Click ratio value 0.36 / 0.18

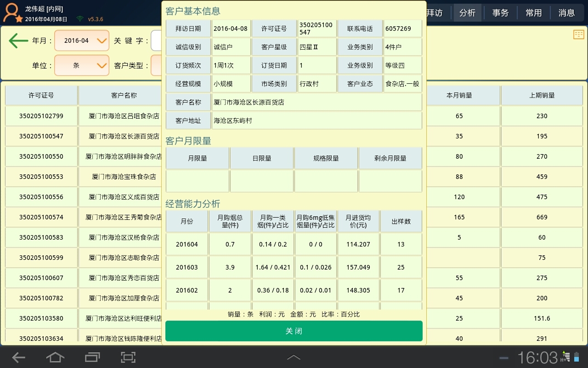coord(273,290)
